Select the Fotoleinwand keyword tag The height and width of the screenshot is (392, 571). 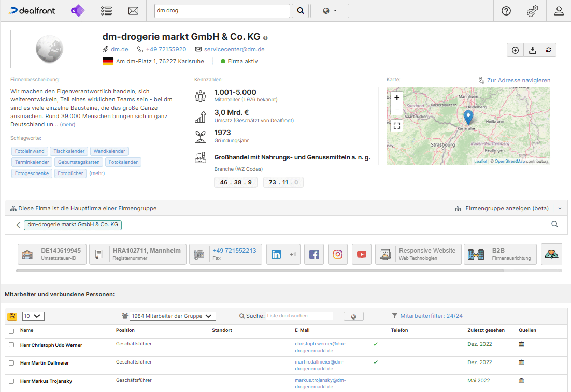click(x=30, y=151)
